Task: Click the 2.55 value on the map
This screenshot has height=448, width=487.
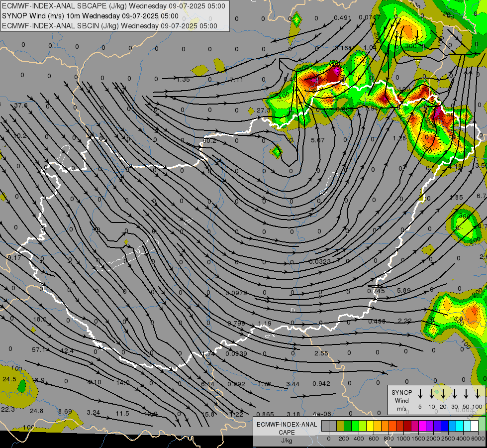Action: 321,353
